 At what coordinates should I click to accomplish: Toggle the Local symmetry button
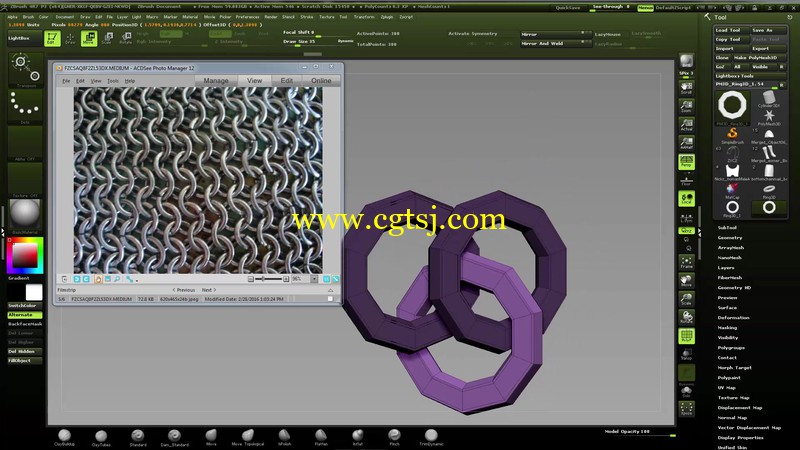686,198
